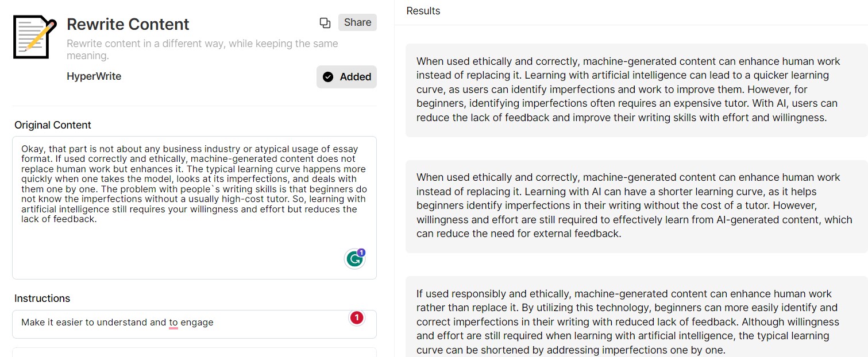Click the Original Content label
The width and height of the screenshot is (868, 357).
(x=53, y=125)
